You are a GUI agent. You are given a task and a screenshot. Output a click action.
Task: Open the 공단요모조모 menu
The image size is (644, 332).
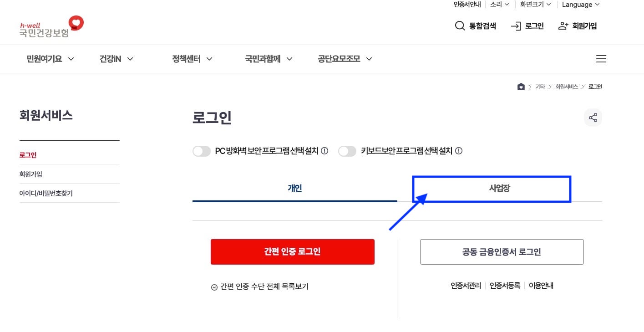pyautogui.click(x=345, y=59)
